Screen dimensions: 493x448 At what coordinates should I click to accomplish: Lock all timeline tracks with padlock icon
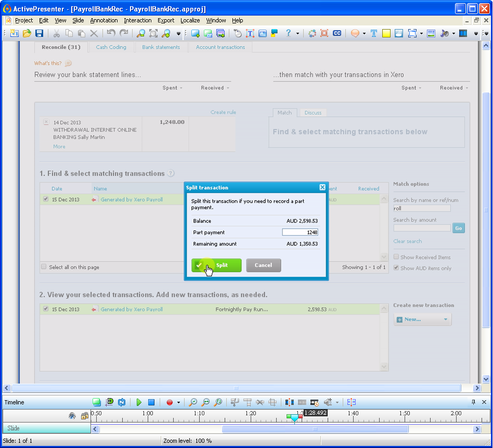[x=84, y=416]
